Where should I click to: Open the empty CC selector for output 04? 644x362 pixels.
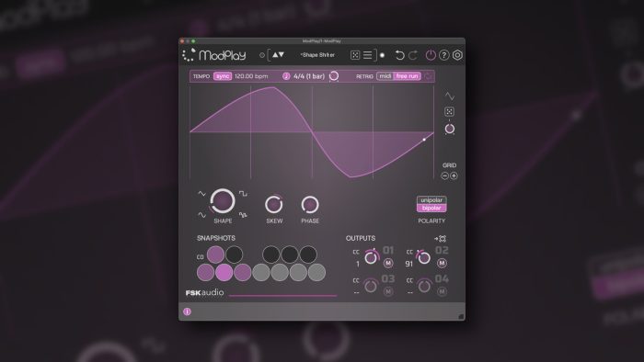[x=410, y=292]
